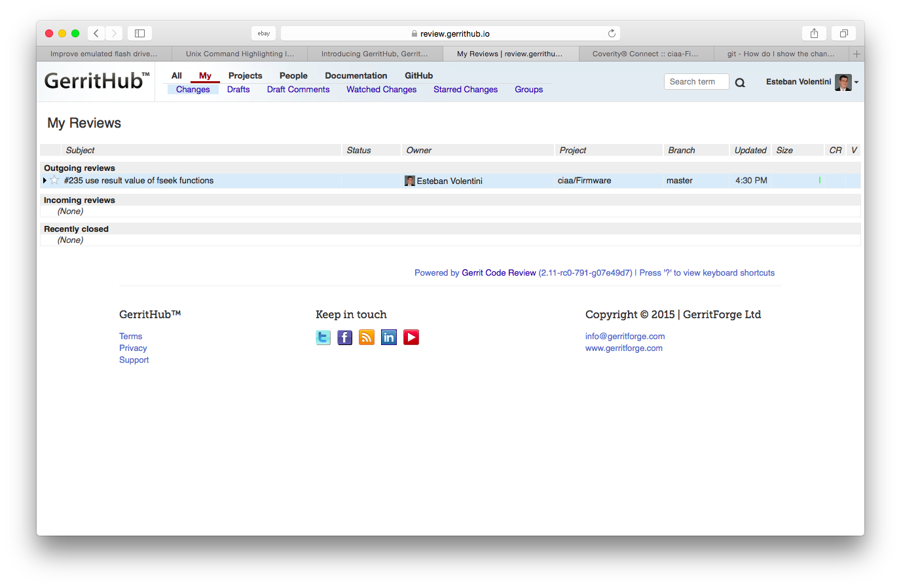901x588 pixels.
Task: Open the Projects menu
Action: [245, 75]
